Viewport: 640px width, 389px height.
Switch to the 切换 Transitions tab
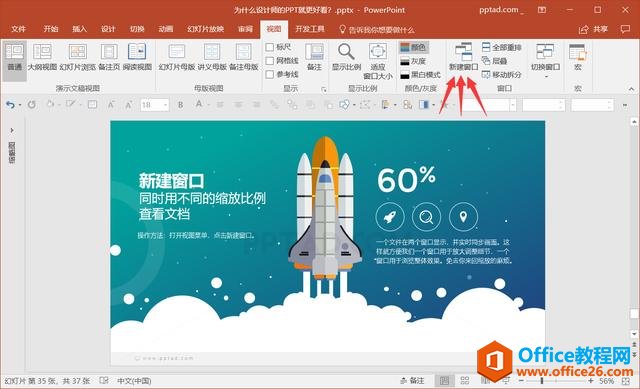click(137, 29)
